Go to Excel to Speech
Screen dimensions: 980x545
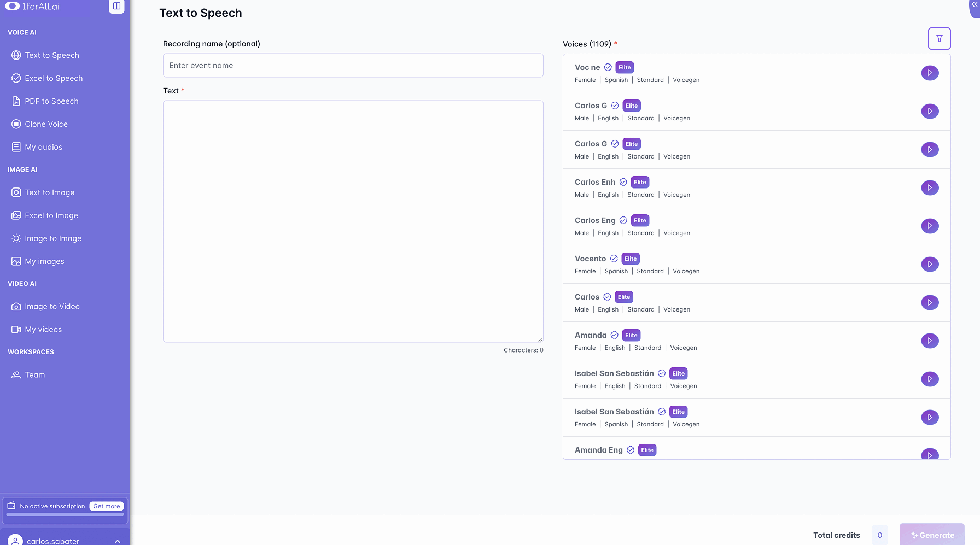coord(54,78)
